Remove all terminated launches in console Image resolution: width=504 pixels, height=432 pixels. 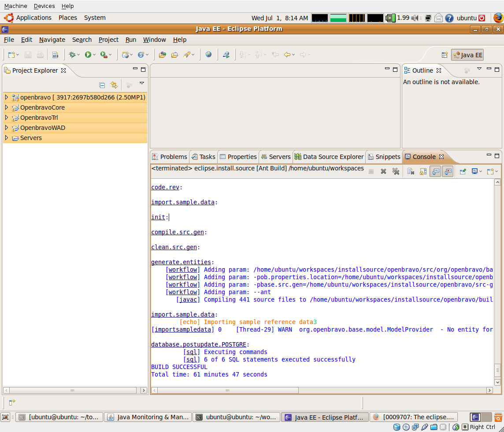point(396,171)
